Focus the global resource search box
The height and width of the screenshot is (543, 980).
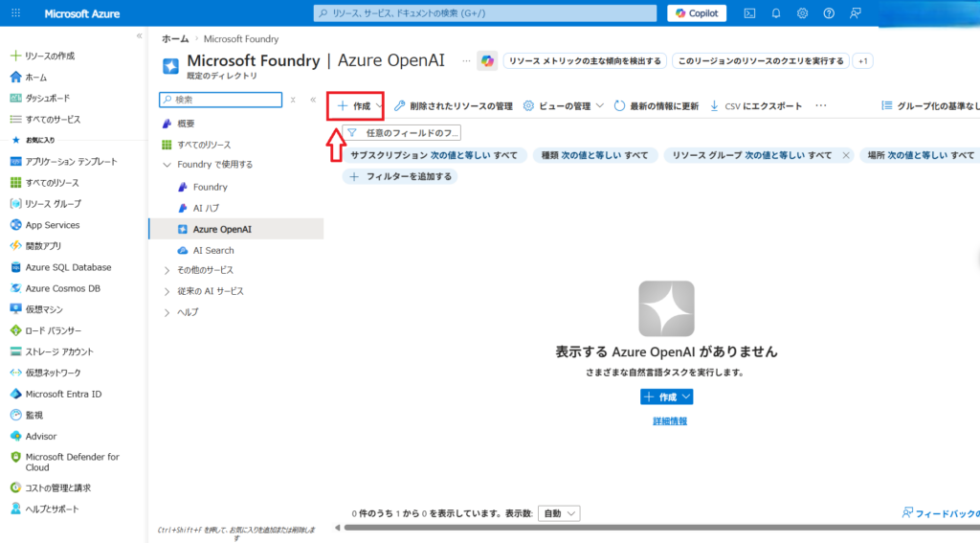coord(485,13)
